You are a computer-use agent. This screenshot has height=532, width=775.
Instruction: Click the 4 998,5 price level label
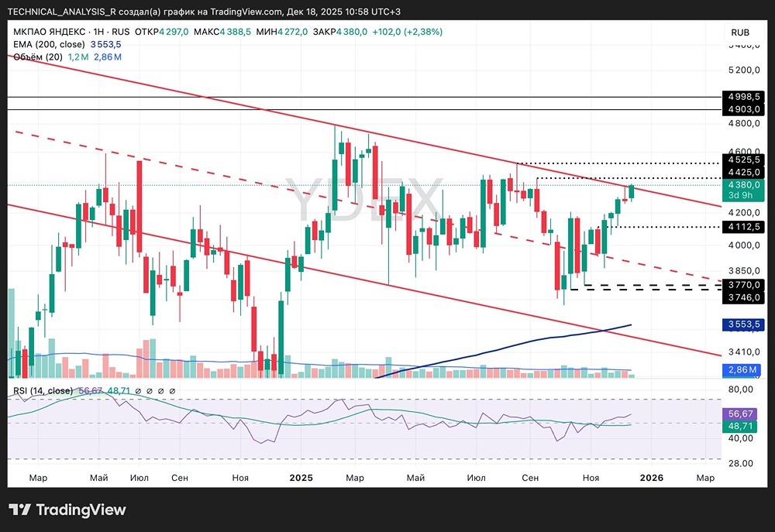point(743,97)
